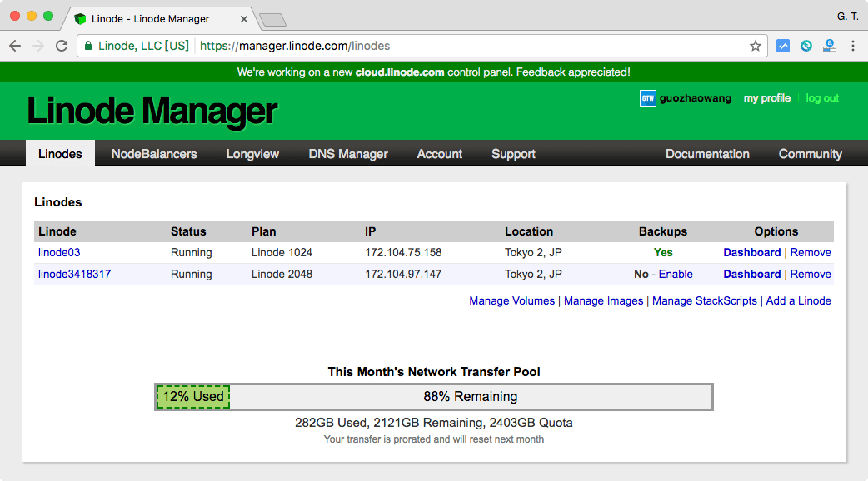868x481 pixels.
Task: Open Manage Images
Action: pos(603,300)
